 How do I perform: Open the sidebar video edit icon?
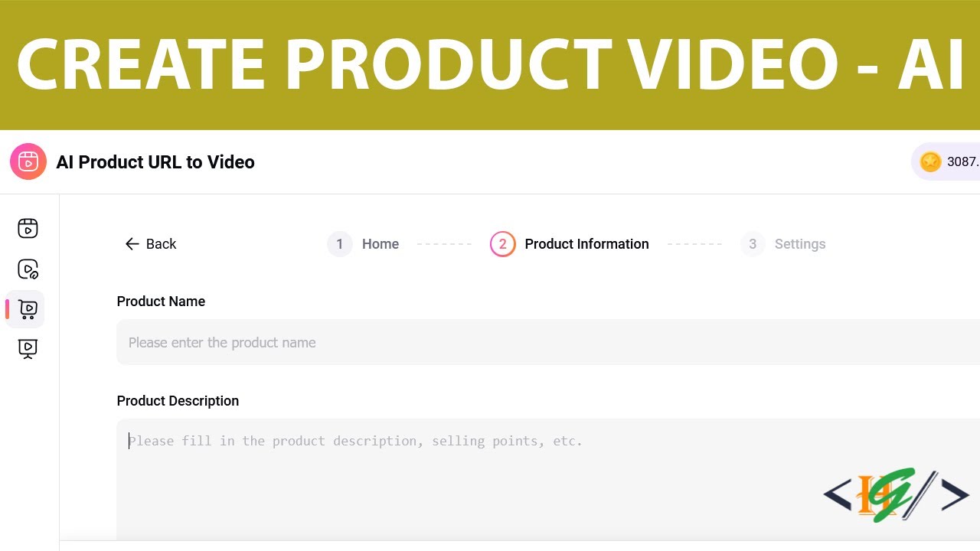point(28,269)
